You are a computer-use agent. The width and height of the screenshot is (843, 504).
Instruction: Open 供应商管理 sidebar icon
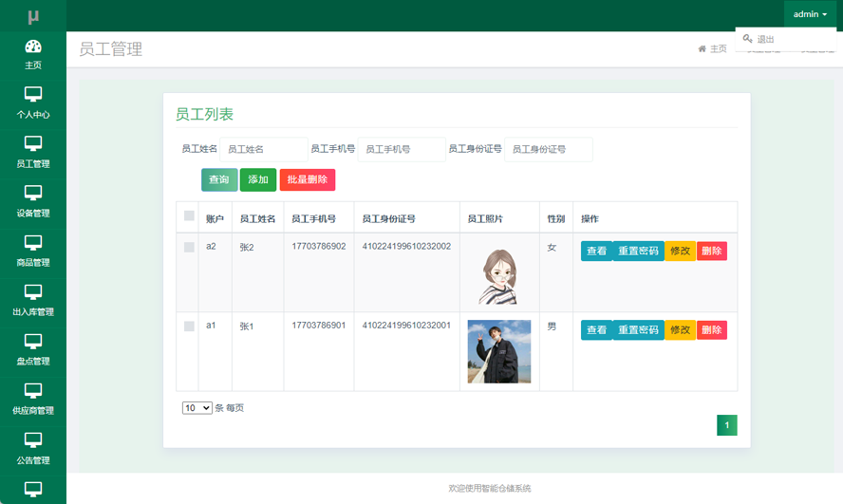point(33,390)
